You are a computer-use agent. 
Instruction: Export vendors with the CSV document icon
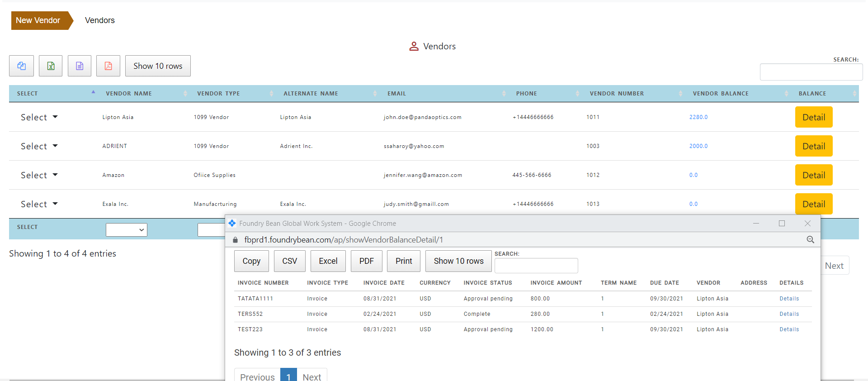[80, 66]
